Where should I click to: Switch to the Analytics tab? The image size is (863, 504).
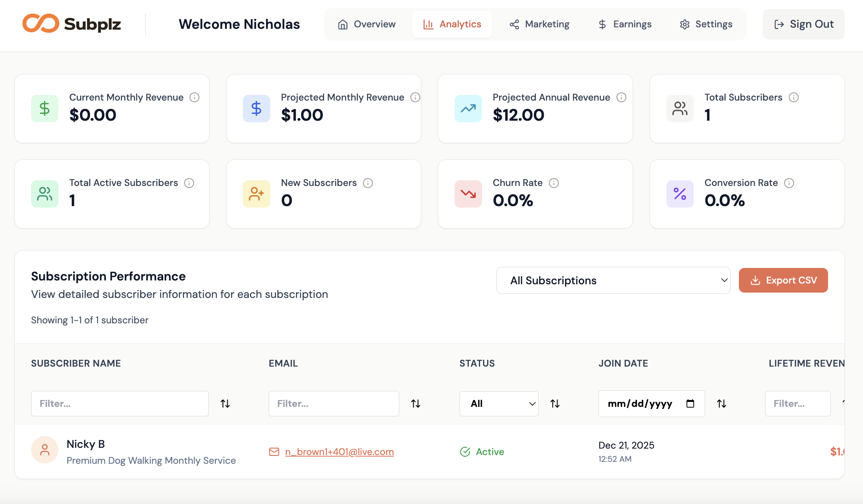(452, 24)
